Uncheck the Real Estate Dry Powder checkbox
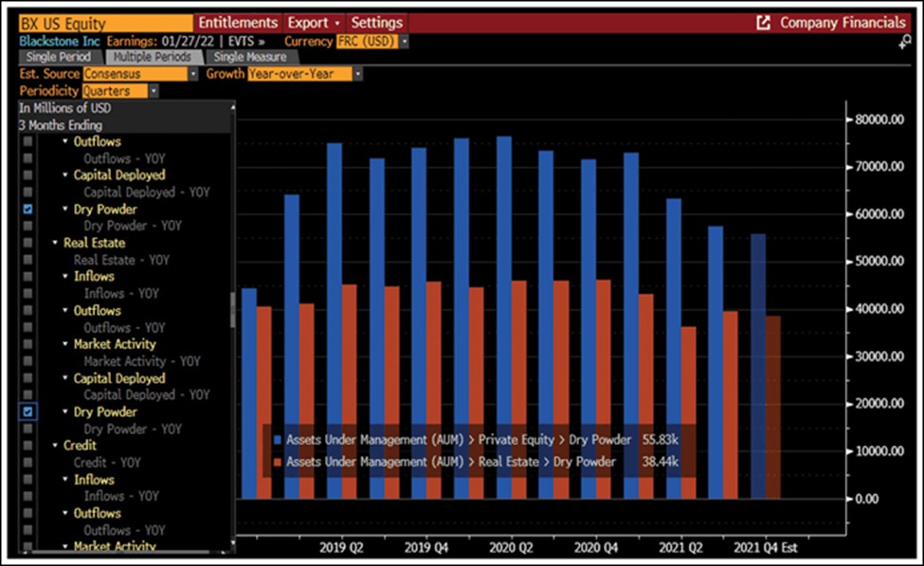 point(28,412)
